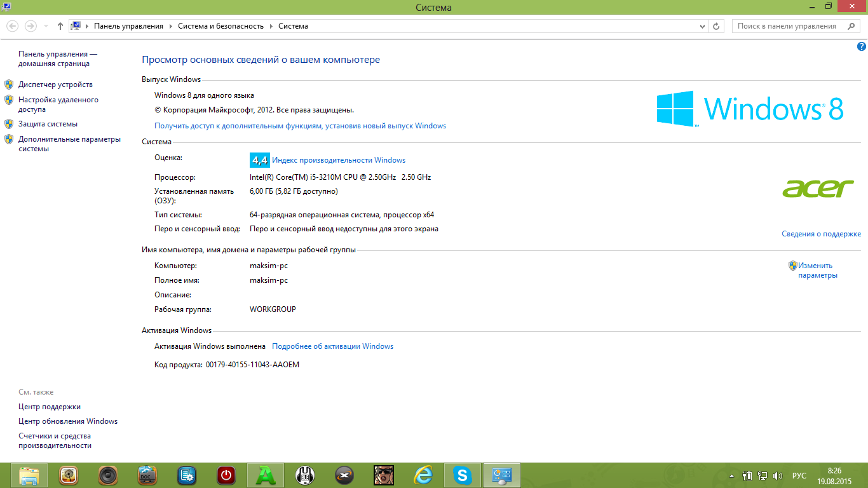Open the network tray icon
Image resolution: width=868 pixels, height=488 pixels.
click(763, 476)
